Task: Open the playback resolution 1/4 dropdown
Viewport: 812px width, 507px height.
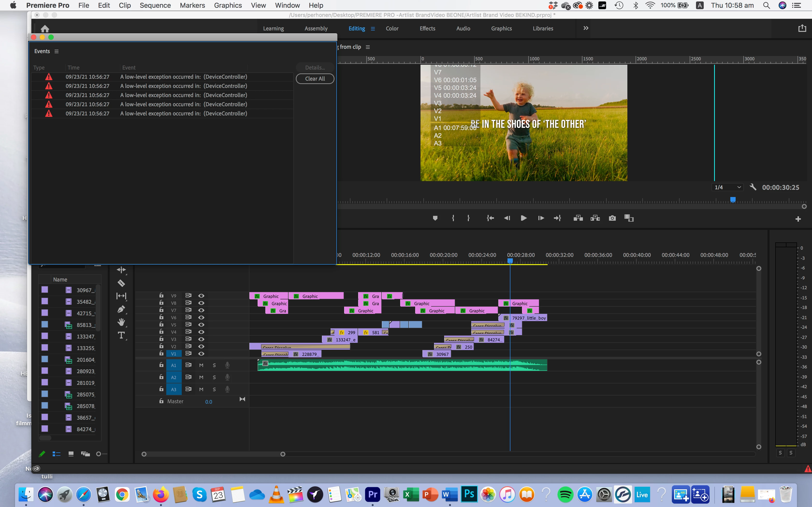Action: click(727, 187)
